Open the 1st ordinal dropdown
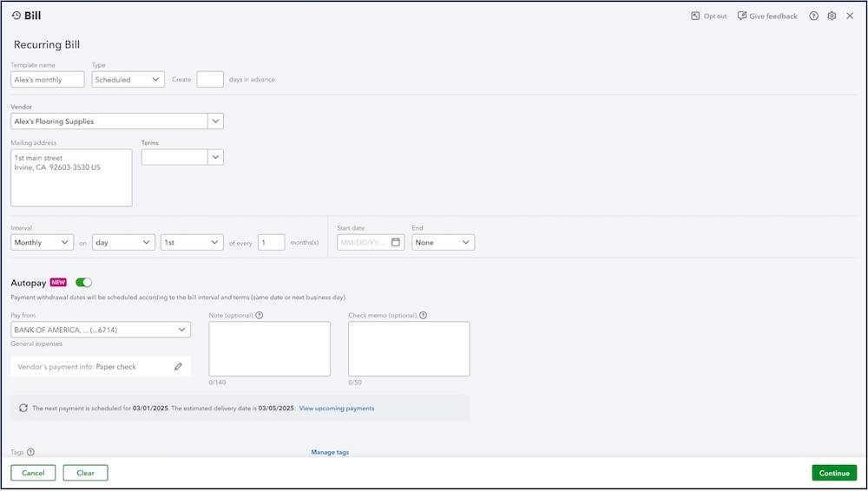 pyautogui.click(x=192, y=242)
